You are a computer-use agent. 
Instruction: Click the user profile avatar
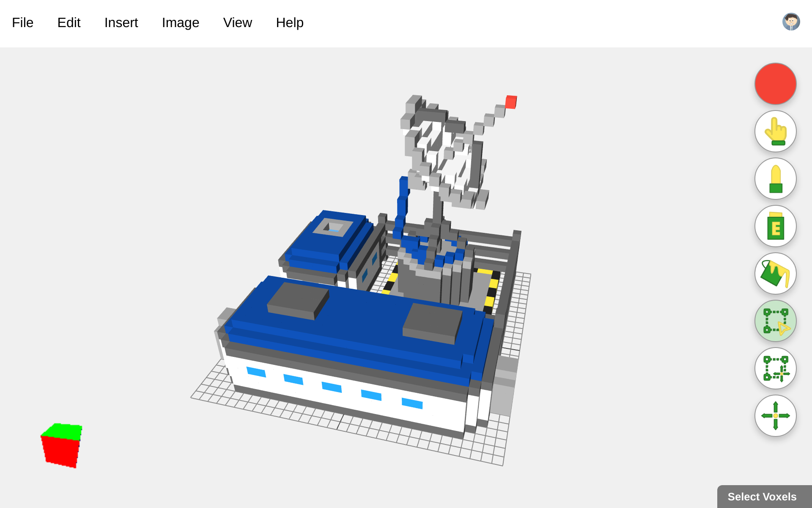[x=791, y=22]
